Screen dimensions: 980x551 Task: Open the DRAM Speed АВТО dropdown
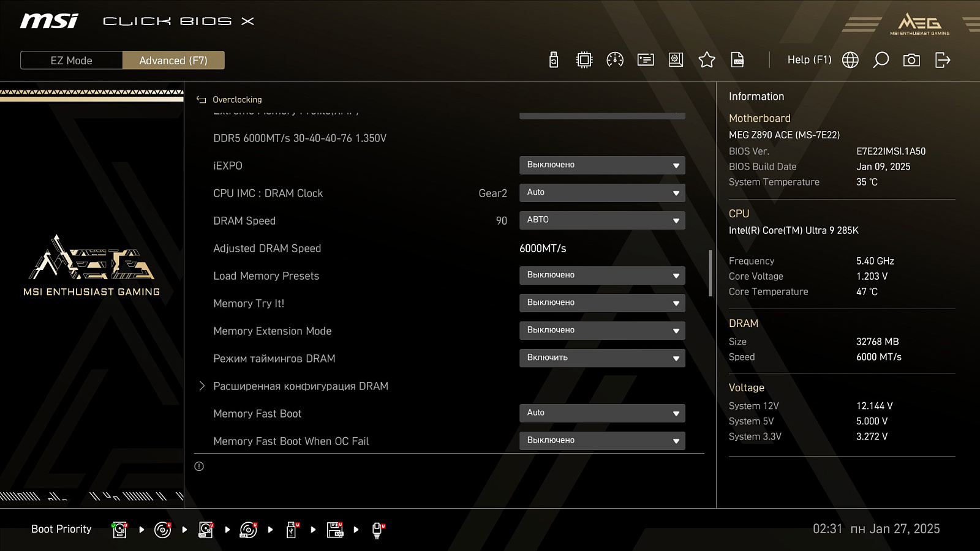coord(602,220)
